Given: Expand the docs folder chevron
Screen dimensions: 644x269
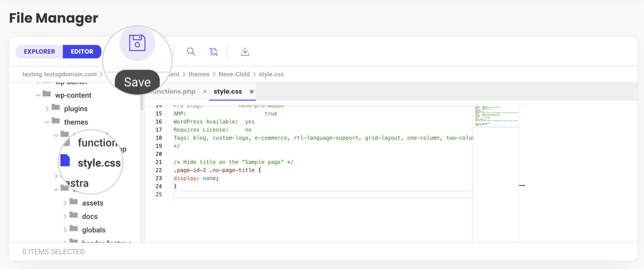Looking at the screenshot, I should tap(65, 216).
